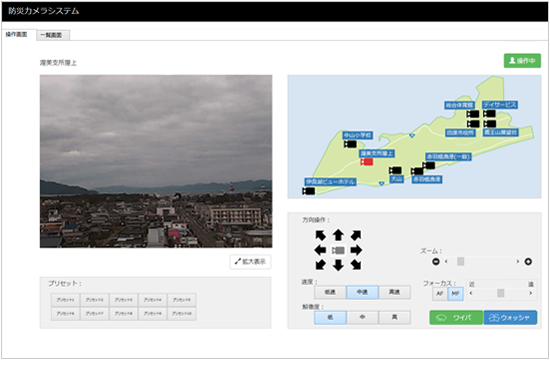Viewport: 550px width, 388px height.
Task: Zoom in with the plus circle icon
Action: [528, 261]
